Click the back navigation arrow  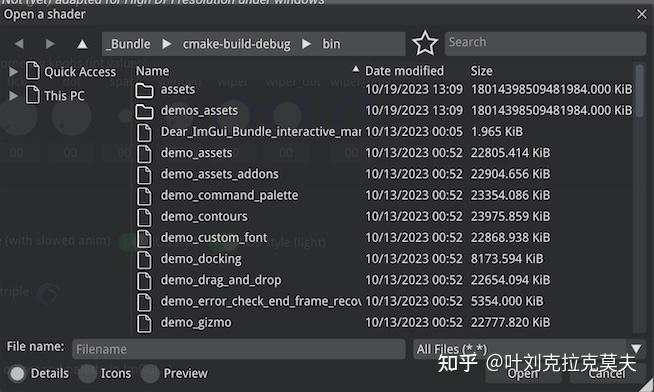pos(19,43)
